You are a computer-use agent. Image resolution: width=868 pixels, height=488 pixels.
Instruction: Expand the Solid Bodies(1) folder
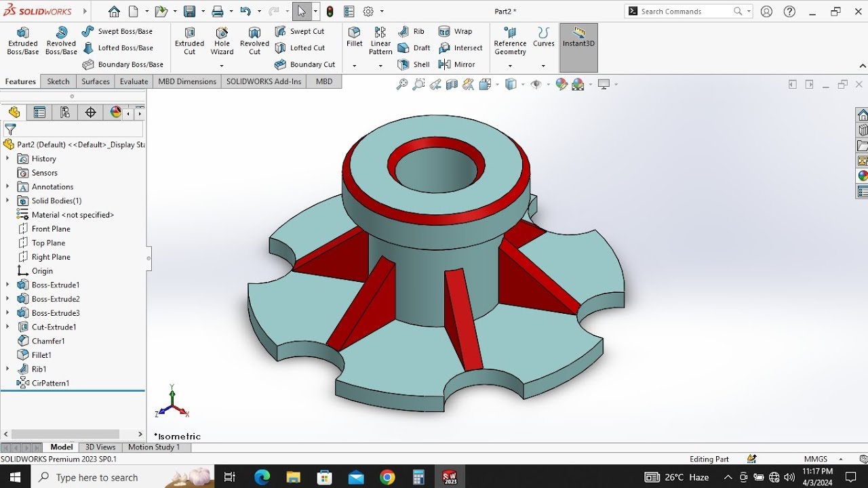click(7, 201)
